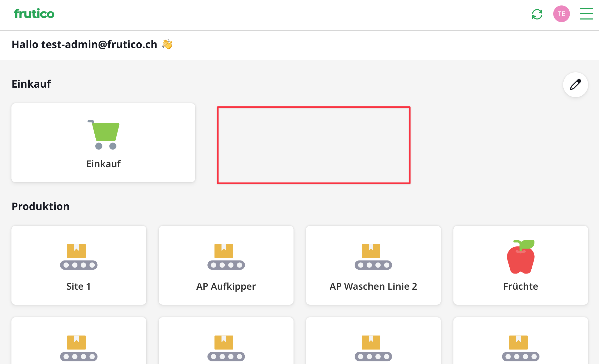The width and height of the screenshot is (599, 364).
Task: Click the conveyor icon above Site 1
Action: (x=79, y=257)
